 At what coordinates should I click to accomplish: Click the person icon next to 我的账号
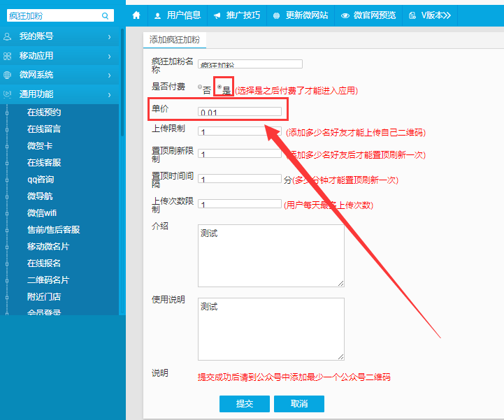click(x=7, y=36)
